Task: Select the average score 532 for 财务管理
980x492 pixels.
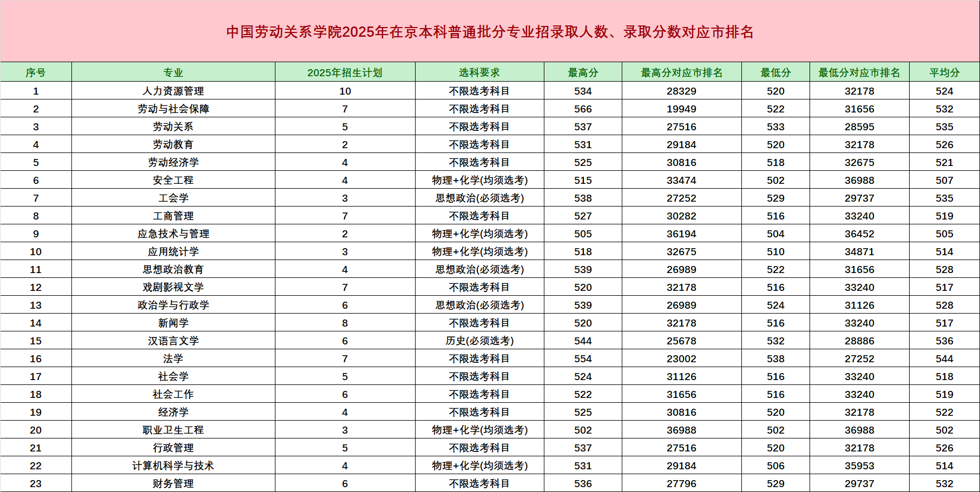Action: 946,483
